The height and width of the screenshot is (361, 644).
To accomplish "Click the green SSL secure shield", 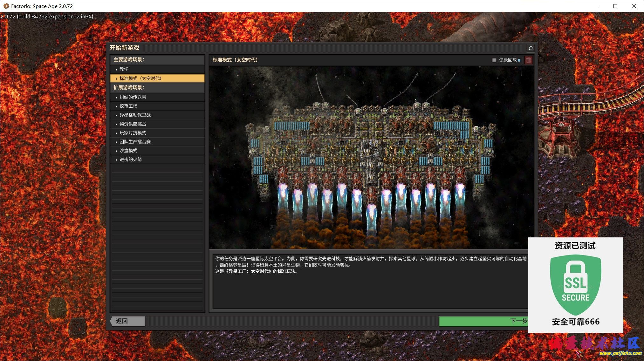I will click(575, 284).
